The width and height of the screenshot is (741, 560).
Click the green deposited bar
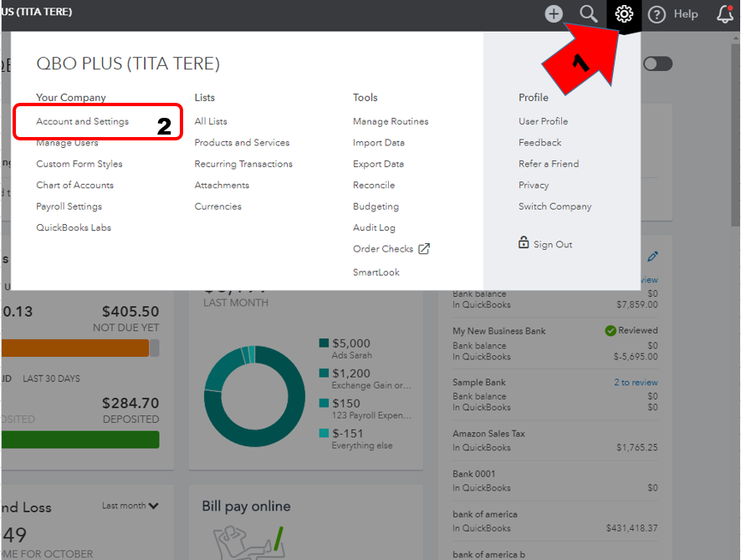tap(80, 440)
